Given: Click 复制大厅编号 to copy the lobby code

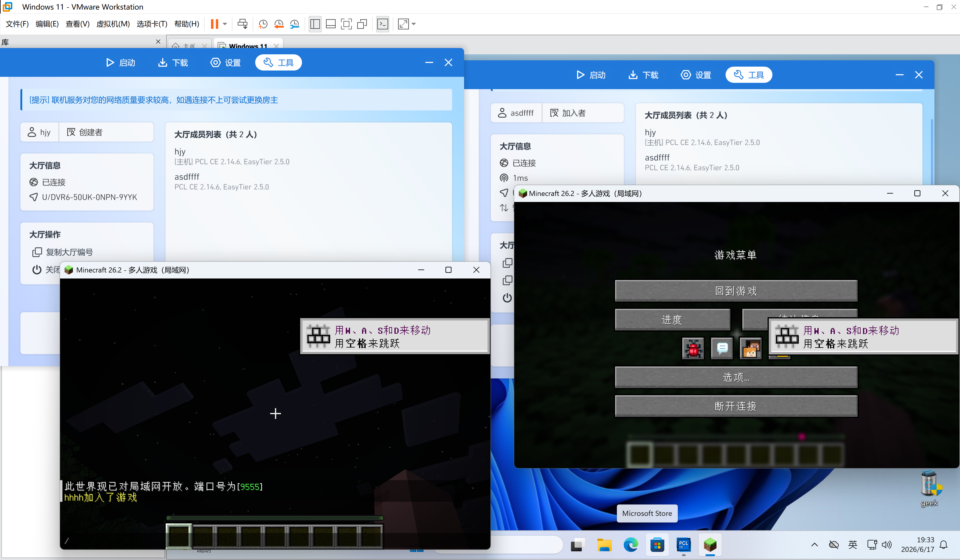Looking at the screenshot, I should [x=63, y=252].
